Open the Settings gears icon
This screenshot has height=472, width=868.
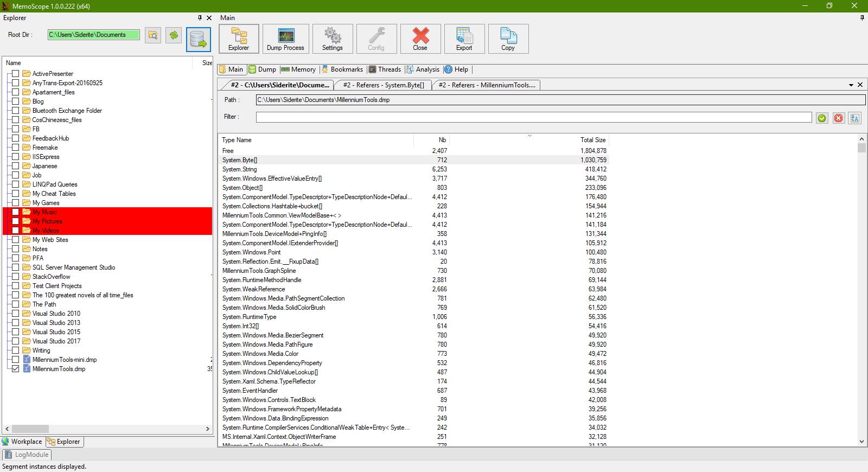tap(332, 39)
